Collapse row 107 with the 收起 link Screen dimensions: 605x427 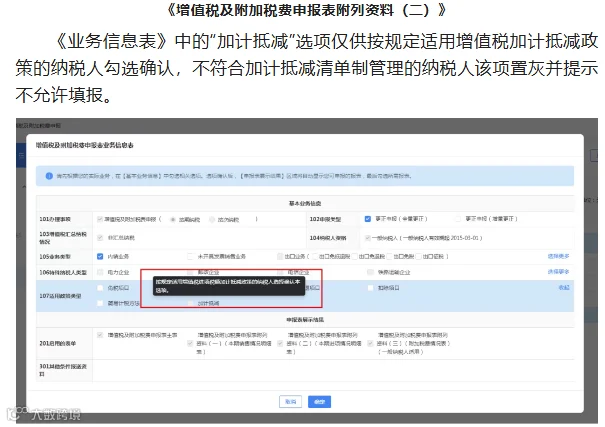click(564, 288)
